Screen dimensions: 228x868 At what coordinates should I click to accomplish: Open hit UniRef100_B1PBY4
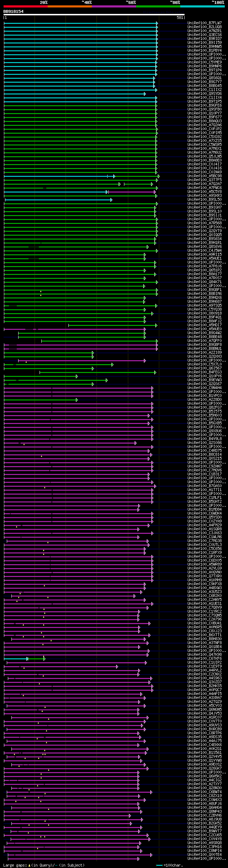204,50
